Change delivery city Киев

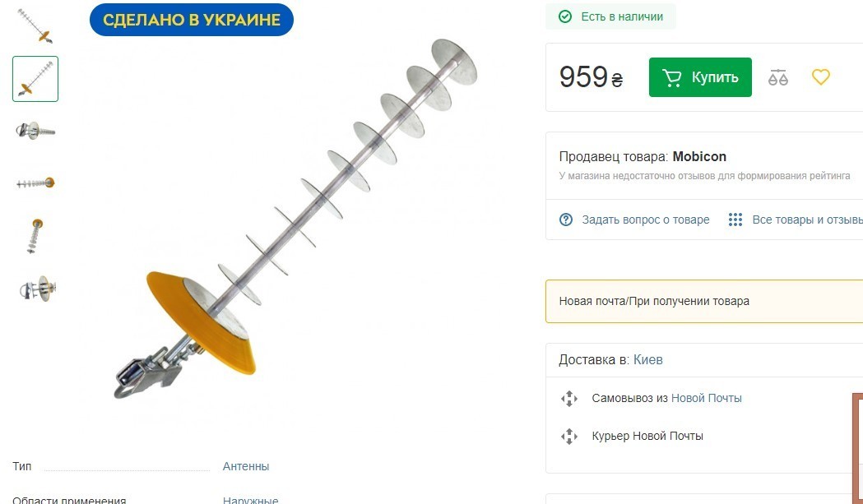coord(647,360)
